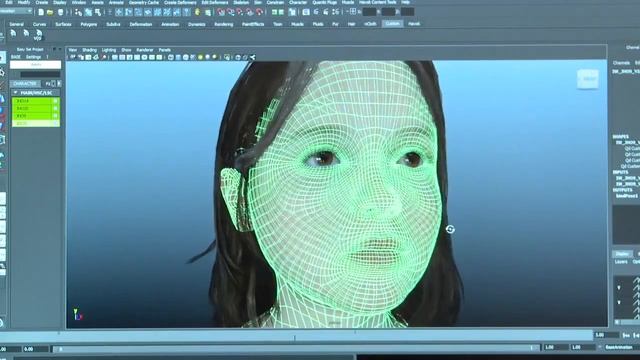Click the first custom shelf icon
The width and height of the screenshot is (640, 360).
click(x=13, y=34)
